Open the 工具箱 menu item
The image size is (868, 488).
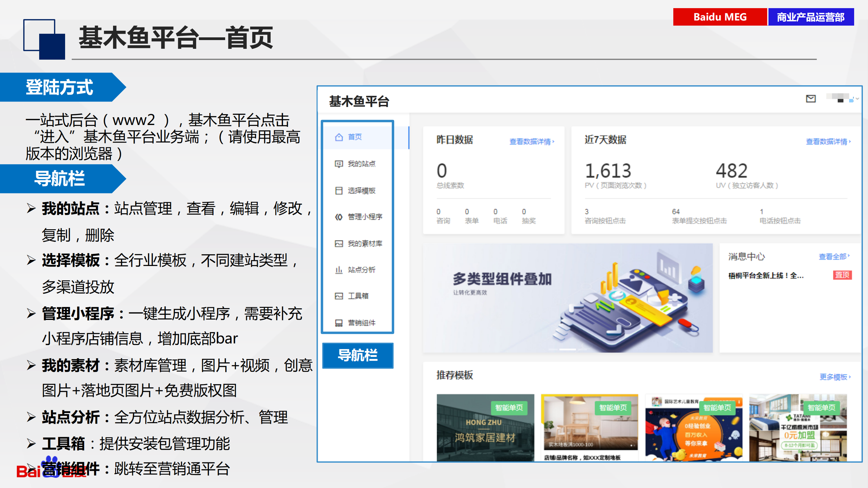coord(358,296)
